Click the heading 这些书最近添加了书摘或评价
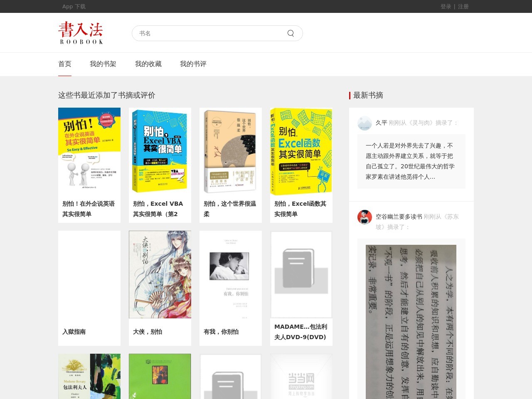This screenshot has width=532, height=399. tap(107, 95)
